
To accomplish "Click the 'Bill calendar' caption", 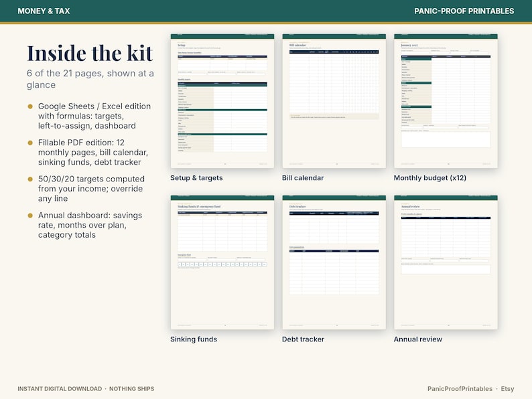I will tap(303, 178).
